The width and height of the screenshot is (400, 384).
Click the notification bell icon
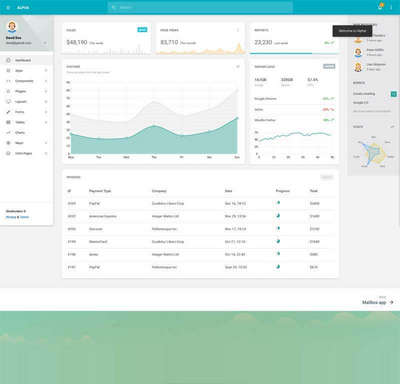380,7
